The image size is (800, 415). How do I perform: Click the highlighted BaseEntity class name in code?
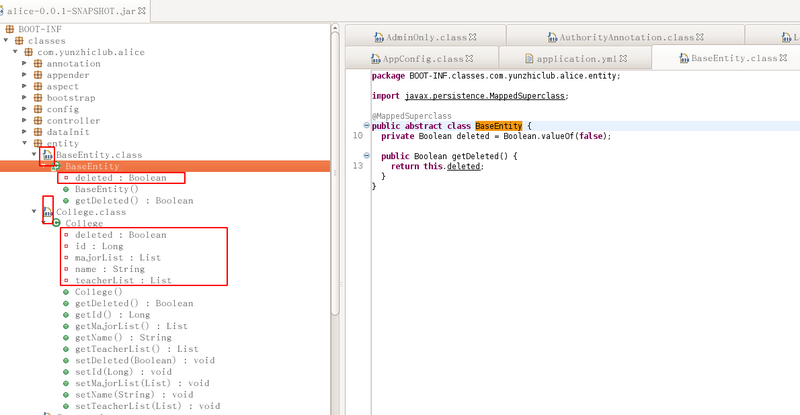(x=498, y=126)
